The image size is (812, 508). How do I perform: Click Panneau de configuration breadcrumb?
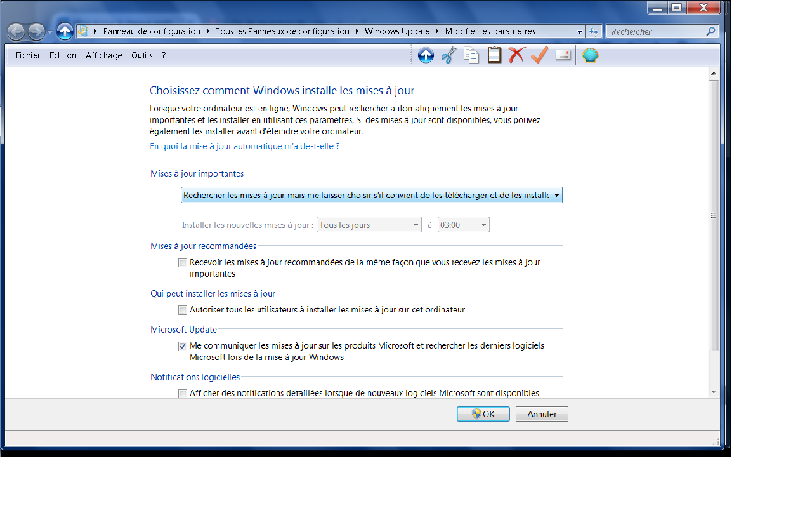tap(152, 31)
